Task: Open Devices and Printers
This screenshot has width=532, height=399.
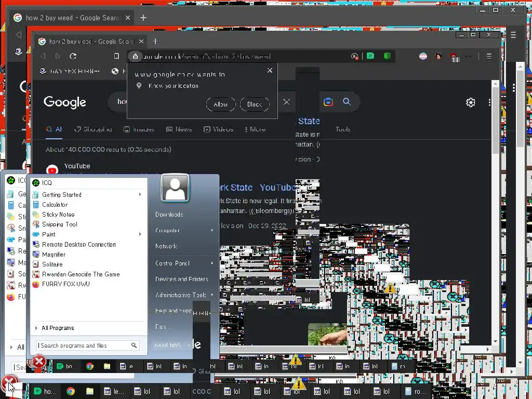Action: 181,279
